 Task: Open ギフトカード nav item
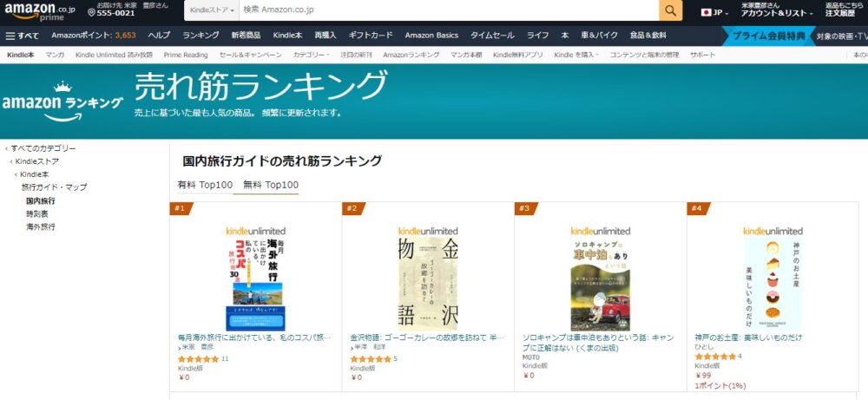pyautogui.click(x=371, y=36)
